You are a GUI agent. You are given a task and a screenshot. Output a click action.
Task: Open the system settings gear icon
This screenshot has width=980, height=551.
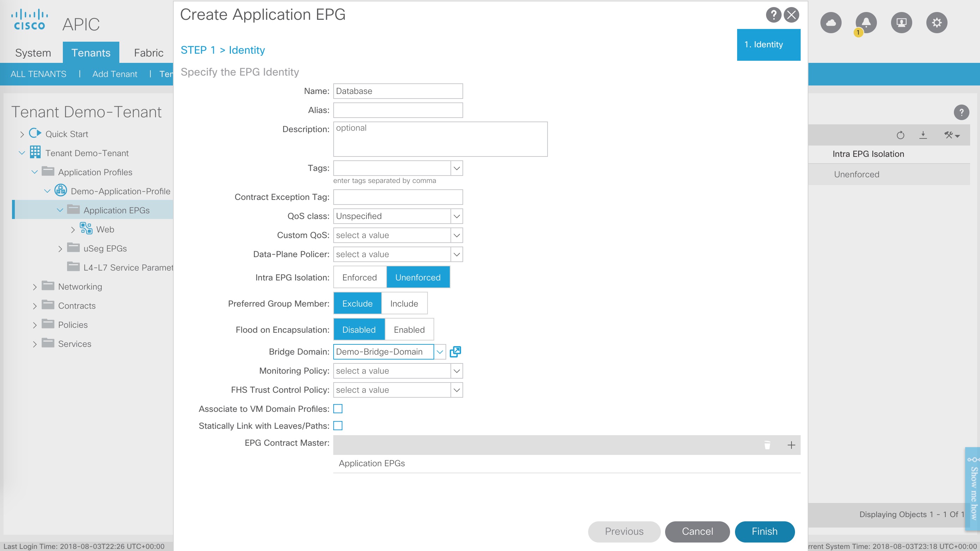[936, 23]
